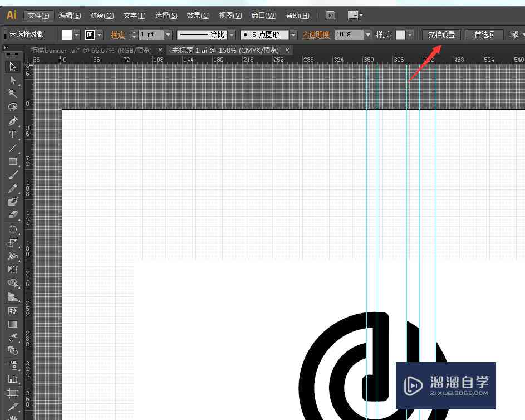The width and height of the screenshot is (525, 420).
Task: Click the stroke weight stepper arrows
Action: (134, 35)
